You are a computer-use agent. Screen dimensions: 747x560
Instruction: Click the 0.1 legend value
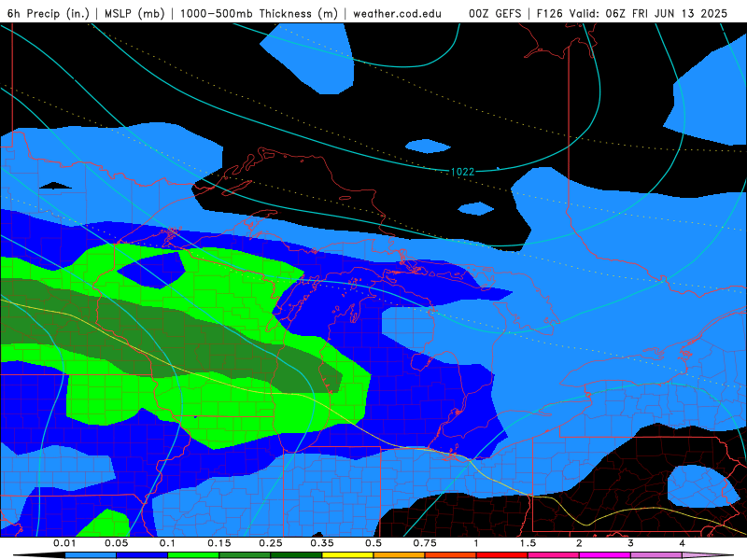167,543
